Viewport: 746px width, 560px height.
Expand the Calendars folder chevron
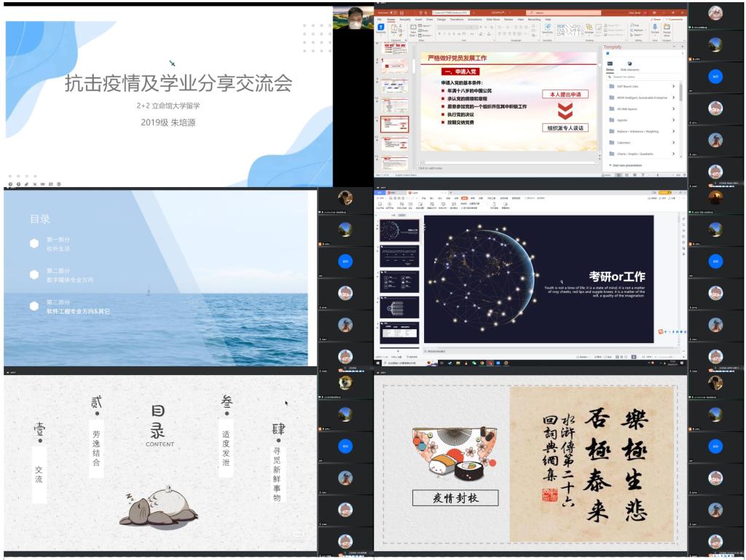click(673, 143)
